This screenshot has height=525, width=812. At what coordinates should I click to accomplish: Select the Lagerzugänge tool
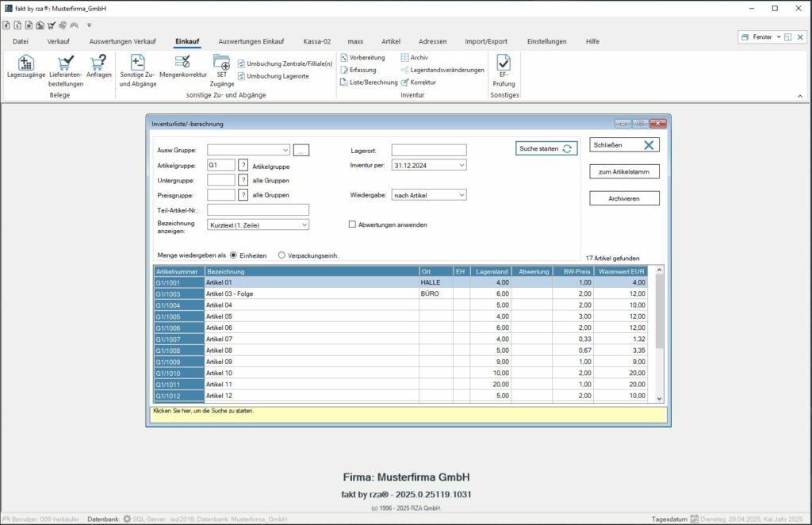[27, 71]
